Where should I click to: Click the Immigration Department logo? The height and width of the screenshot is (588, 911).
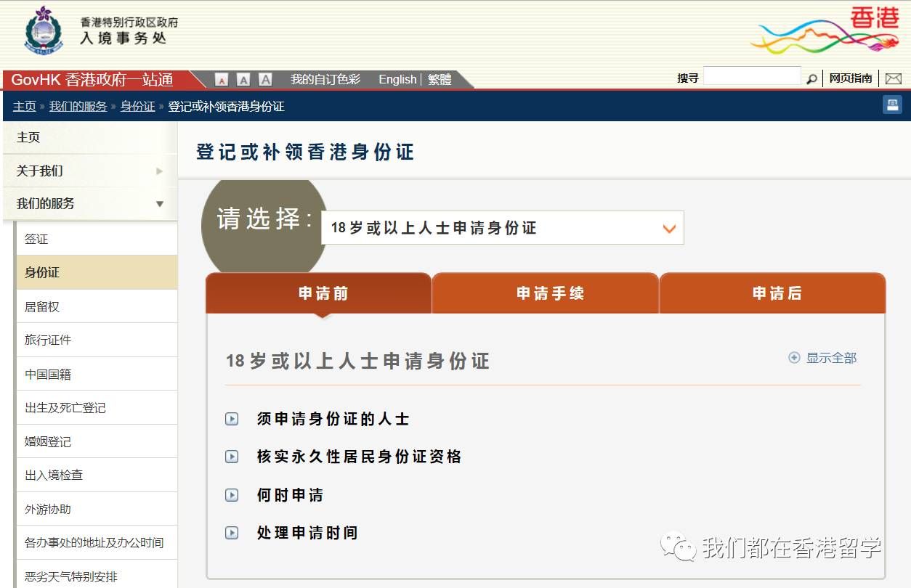pyautogui.click(x=42, y=32)
